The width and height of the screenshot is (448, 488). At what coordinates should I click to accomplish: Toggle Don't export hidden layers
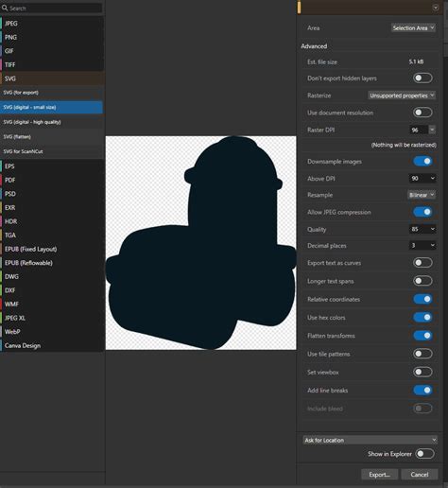click(422, 78)
